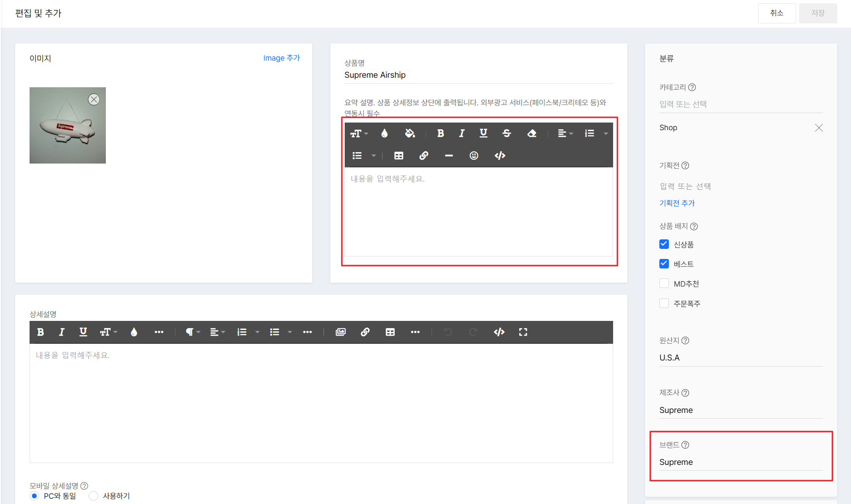Viewport: 851px width, 504px height.
Task: Select the PC와 동일 radio option
Action: click(x=34, y=496)
